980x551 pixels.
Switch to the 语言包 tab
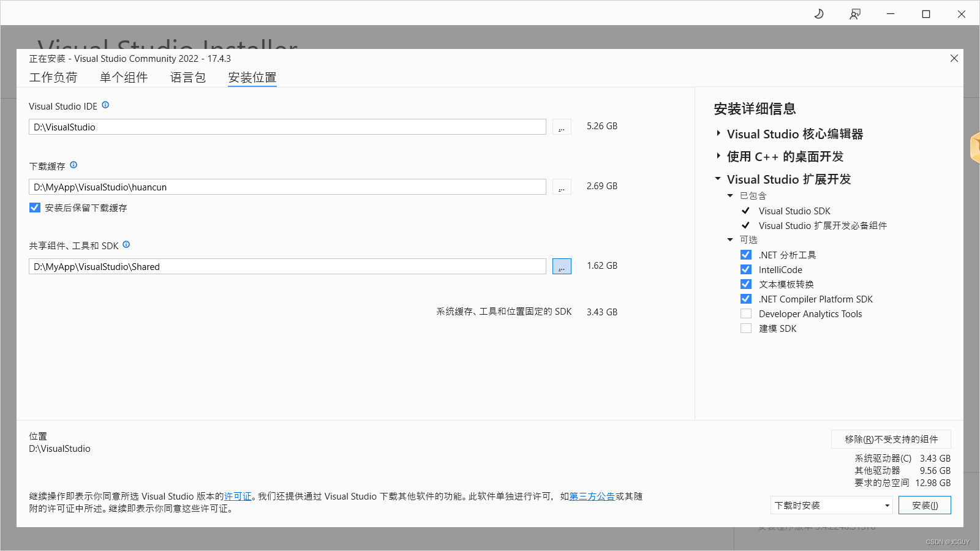(188, 77)
